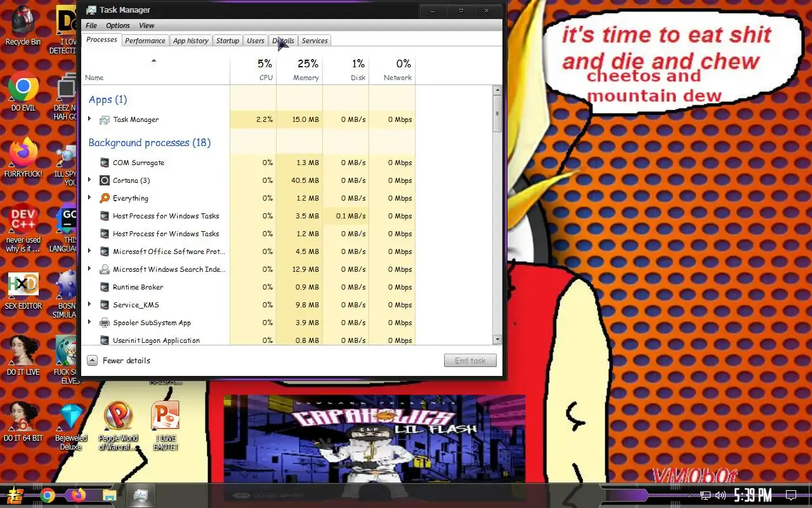Open the View menu
This screenshot has height=508, width=812.
tap(147, 25)
